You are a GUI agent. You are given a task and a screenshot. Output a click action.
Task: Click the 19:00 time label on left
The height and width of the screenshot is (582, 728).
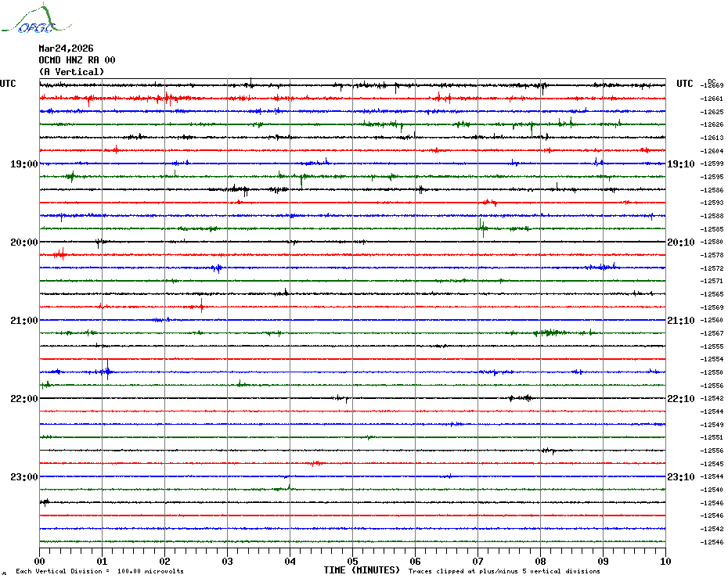23,164
